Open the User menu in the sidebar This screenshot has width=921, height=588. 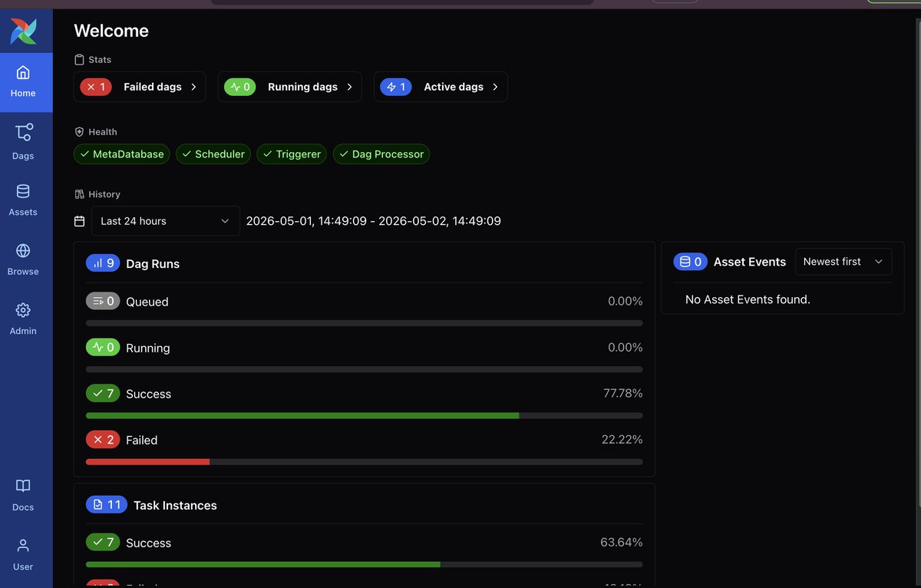(x=23, y=554)
